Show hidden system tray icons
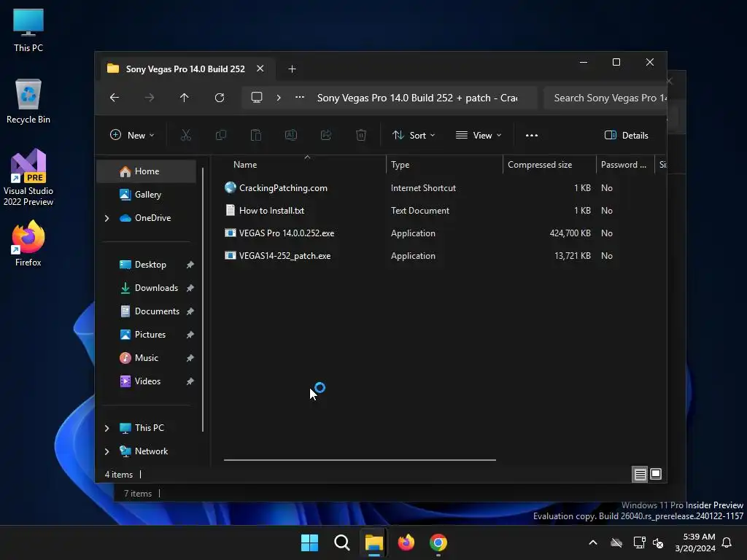The width and height of the screenshot is (747, 560). 593,542
